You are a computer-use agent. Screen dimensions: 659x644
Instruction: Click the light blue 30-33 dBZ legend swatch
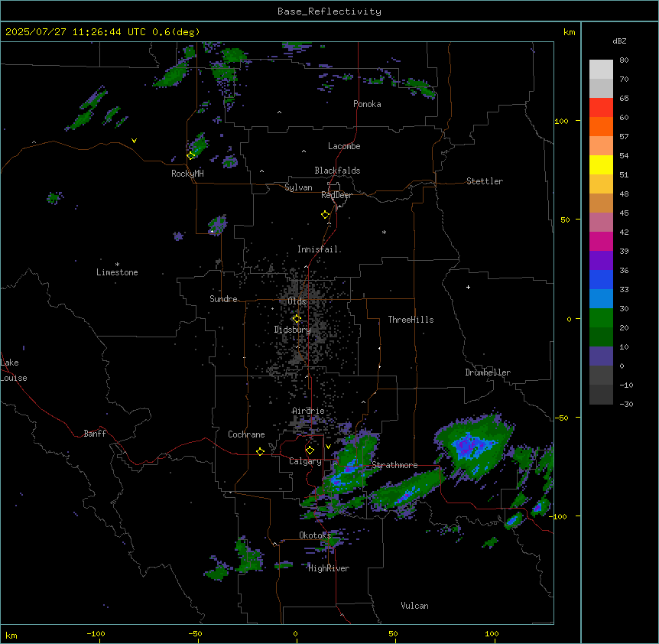(601, 299)
